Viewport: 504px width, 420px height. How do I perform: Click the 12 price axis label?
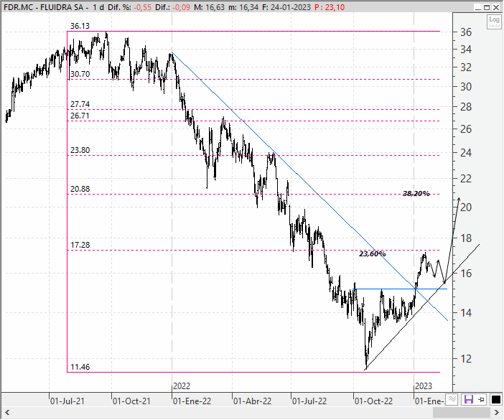[x=466, y=359]
